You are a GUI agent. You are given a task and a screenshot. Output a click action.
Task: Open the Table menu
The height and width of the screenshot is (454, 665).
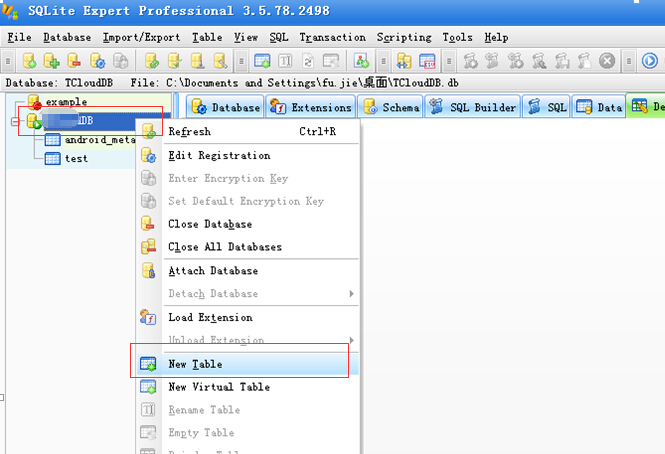[x=207, y=37]
